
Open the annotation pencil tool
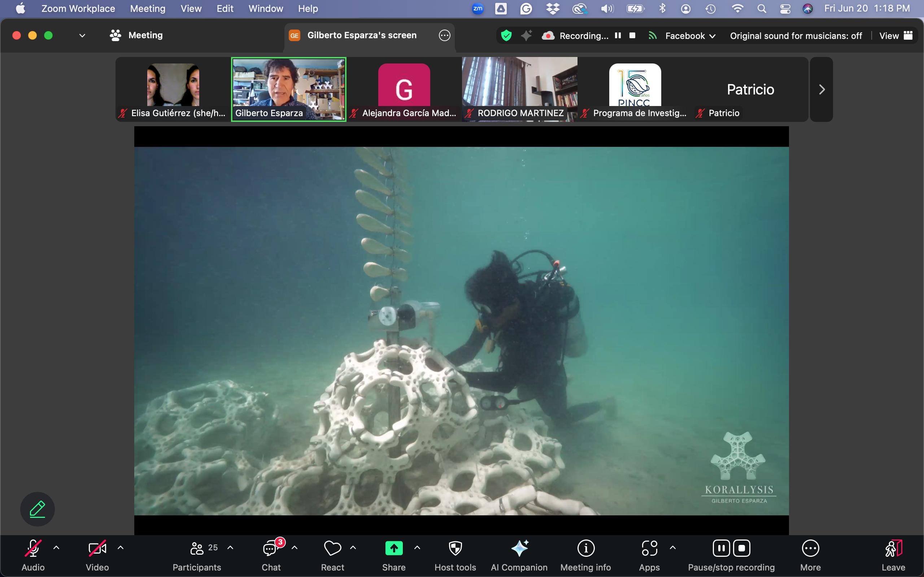pyautogui.click(x=38, y=509)
